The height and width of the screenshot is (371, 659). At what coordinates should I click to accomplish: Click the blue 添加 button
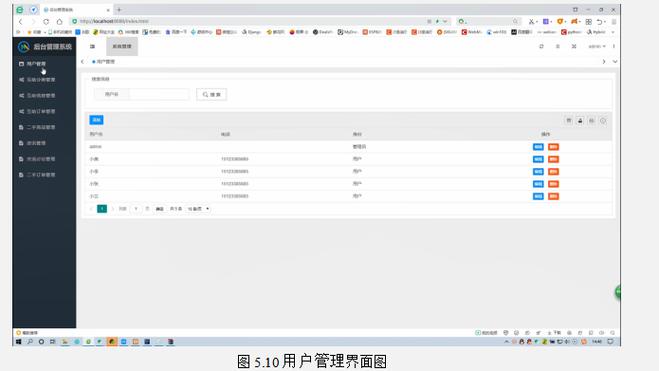click(96, 120)
